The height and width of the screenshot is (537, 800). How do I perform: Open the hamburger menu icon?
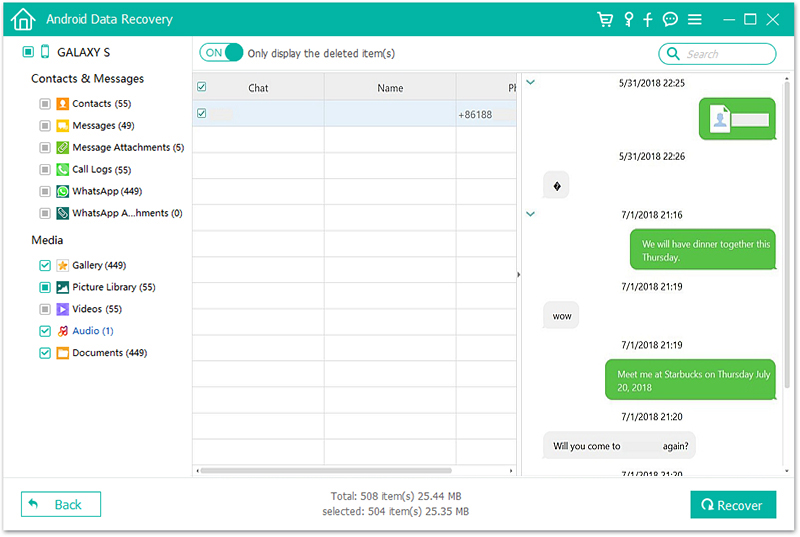click(x=694, y=19)
